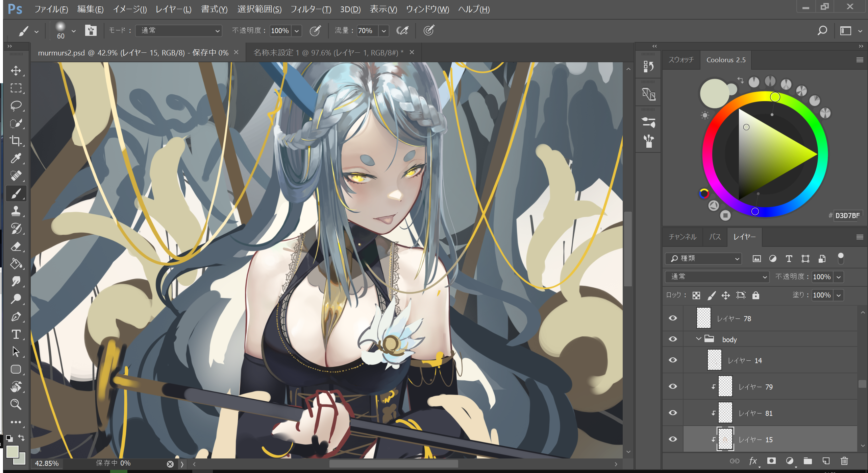Open flow 70% dropdown arrow
This screenshot has height=473, width=868.
tap(384, 31)
